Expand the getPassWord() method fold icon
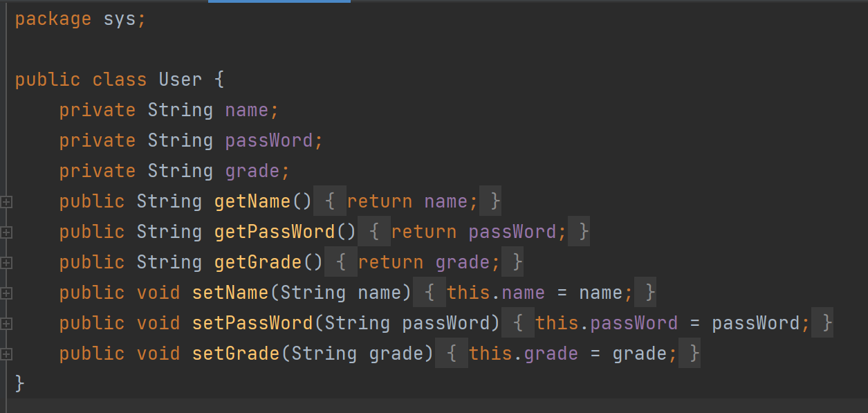The height and width of the screenshot is (413, 868). pyautogui.click(x=6, y=232)
